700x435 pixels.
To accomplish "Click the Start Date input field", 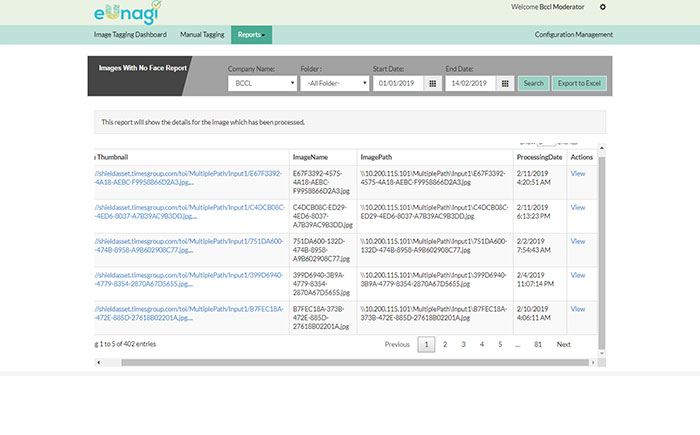I will pos(398,84).
